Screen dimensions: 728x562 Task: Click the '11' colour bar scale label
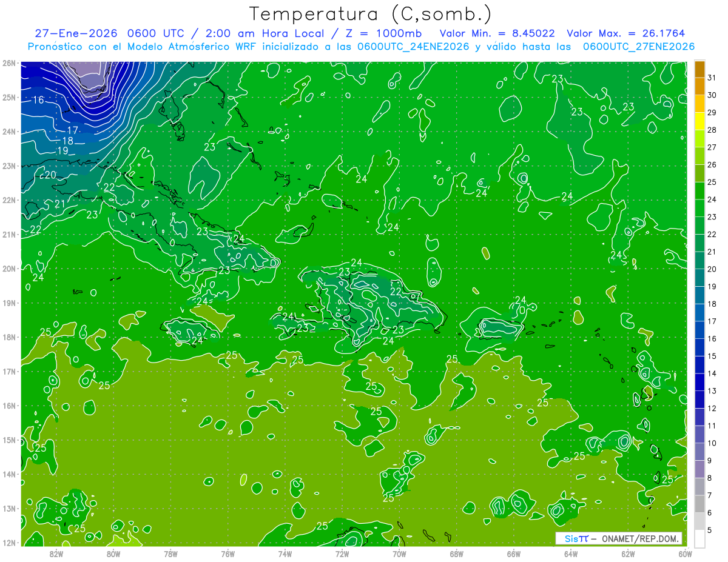[712, 426]
